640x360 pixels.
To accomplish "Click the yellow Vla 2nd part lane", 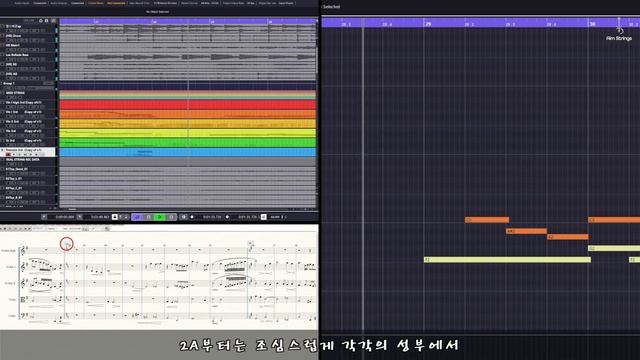I will [188, 133].
